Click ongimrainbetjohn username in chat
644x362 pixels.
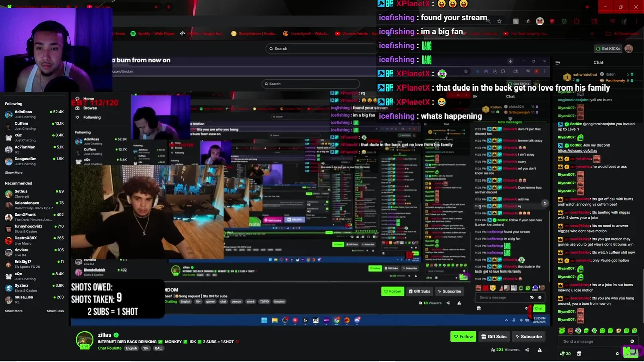(x=574, y=100)
